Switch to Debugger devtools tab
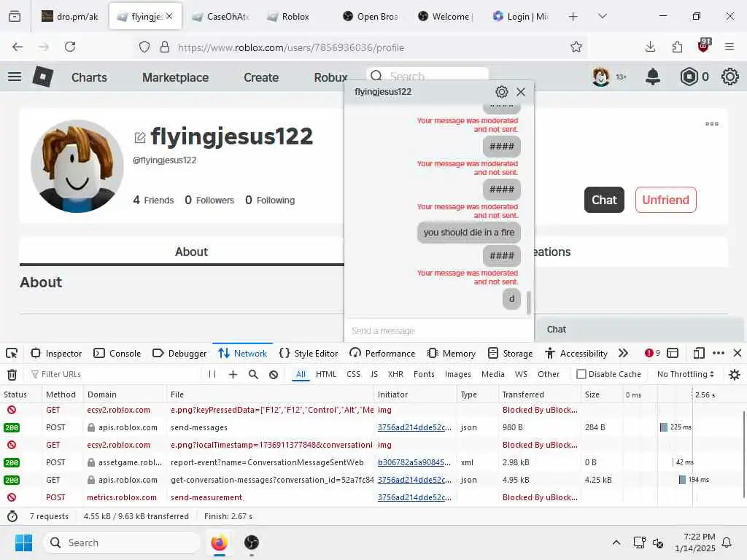This screenshot has height=560, width=747. point(179,354)
